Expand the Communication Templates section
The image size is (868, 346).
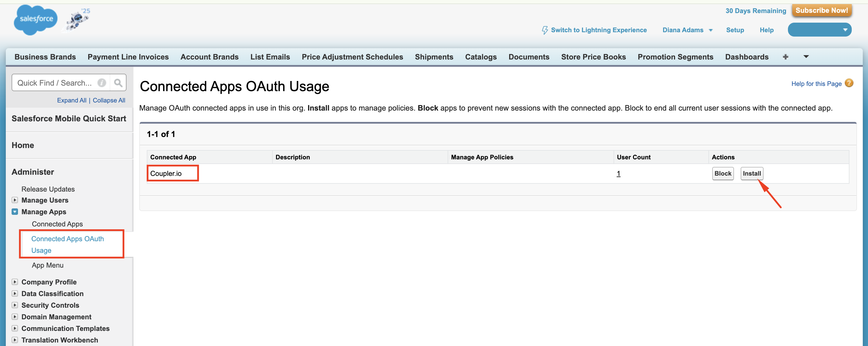[15, 329]
